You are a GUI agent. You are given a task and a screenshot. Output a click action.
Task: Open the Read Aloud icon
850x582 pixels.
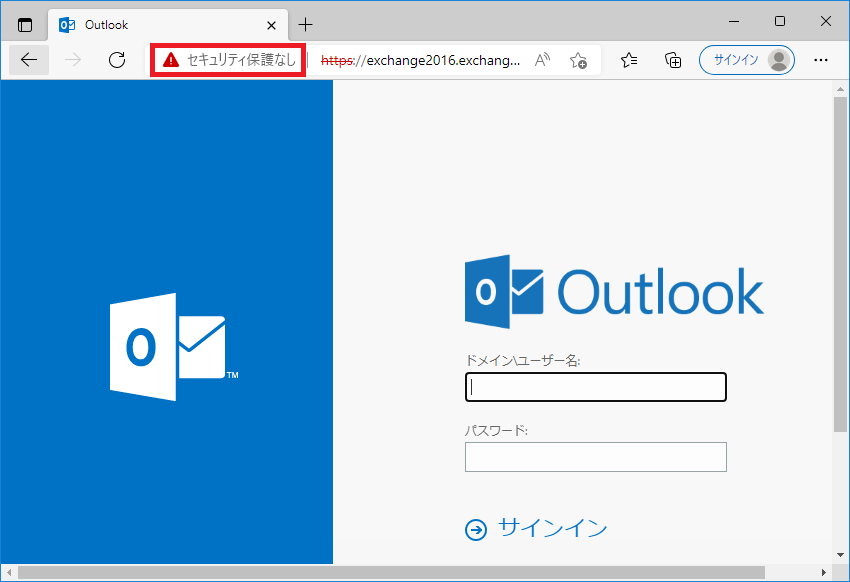point(542,60)
